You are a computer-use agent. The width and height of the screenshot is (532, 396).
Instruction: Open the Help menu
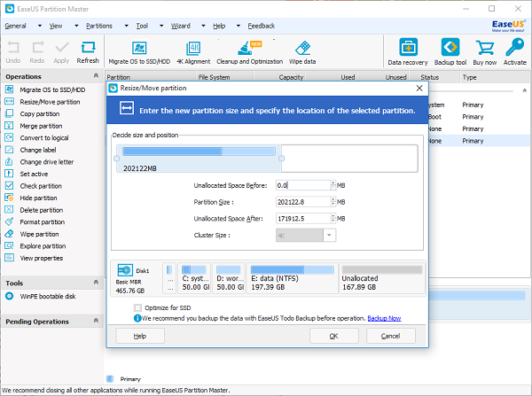(x=219, y=26)
